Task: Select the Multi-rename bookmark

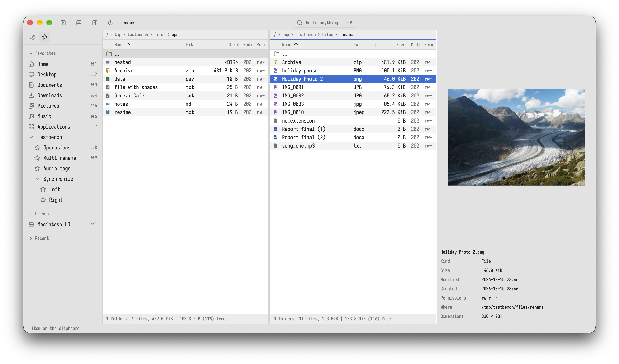Action: point(63,158)
